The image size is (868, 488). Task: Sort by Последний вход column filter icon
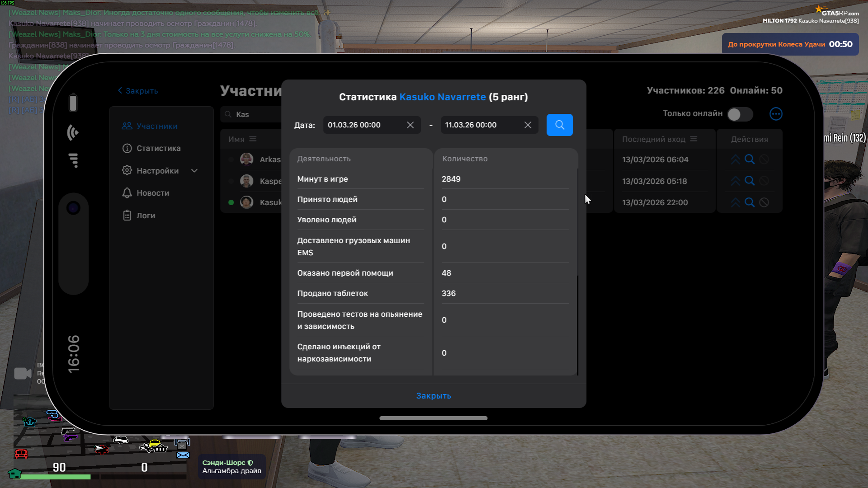693,139
